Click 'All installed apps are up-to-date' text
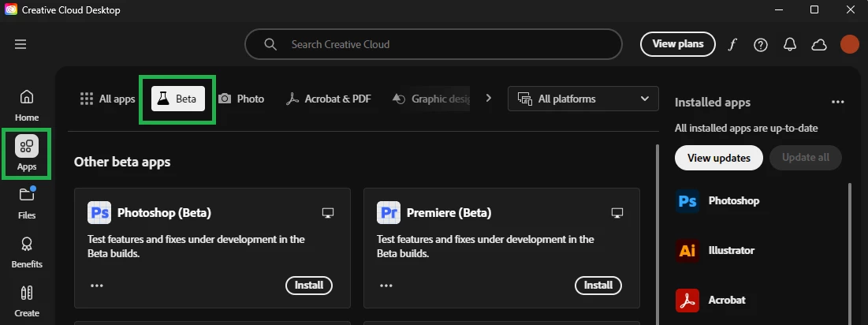The height and width of the screenshot is (325, 868). 747,129
